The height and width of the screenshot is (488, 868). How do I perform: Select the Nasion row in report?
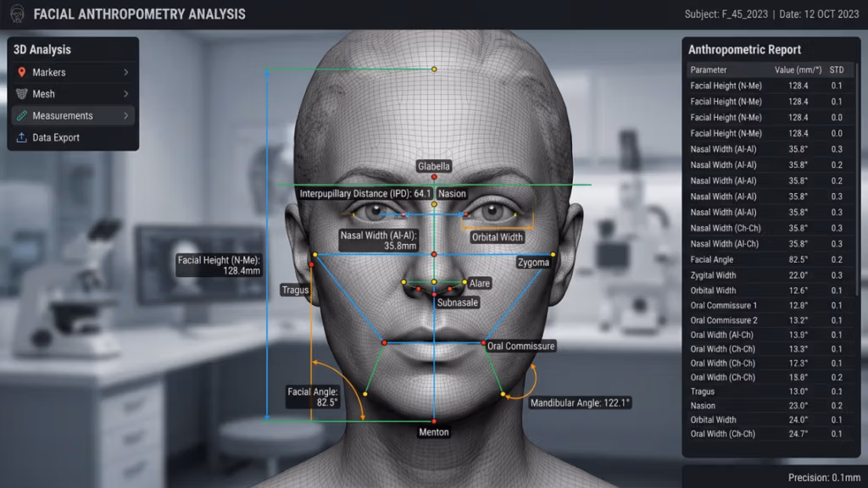point(770,406)
